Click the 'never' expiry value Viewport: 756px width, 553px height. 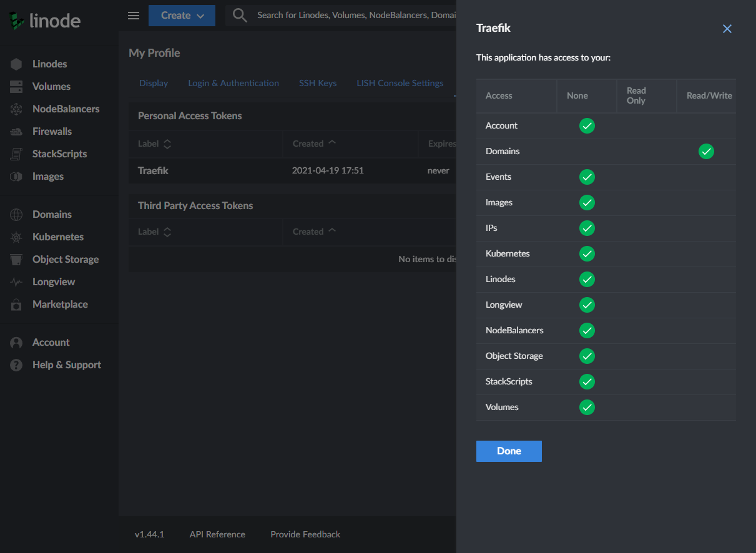point(438,170)
